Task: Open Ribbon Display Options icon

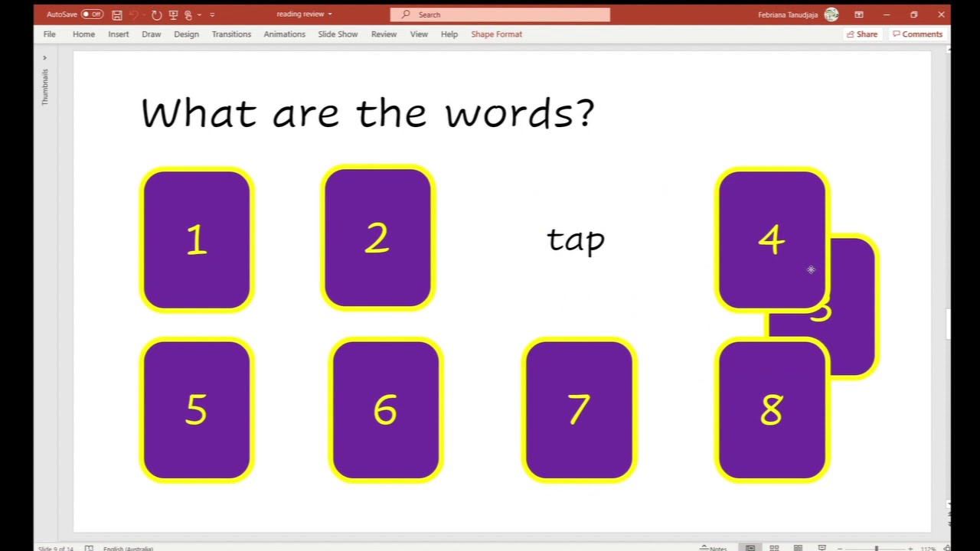Action: pos(859,15)
